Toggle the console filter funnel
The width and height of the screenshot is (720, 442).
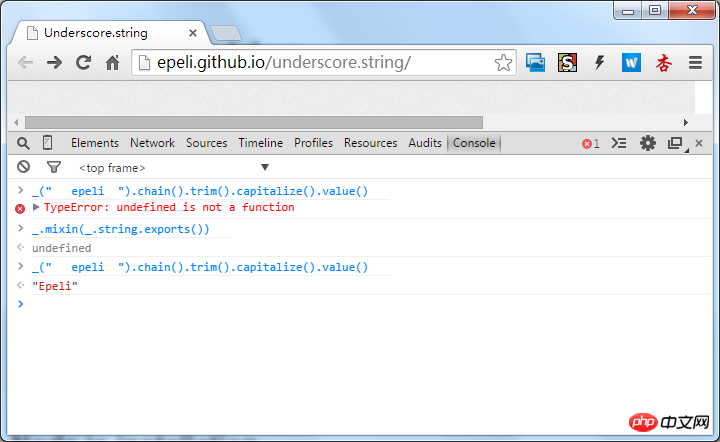54,167
